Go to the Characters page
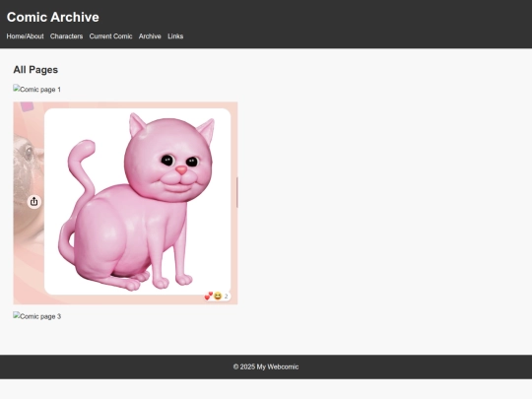Image resolution: width=532 pixels, height=399 pixels. (67, 36)
